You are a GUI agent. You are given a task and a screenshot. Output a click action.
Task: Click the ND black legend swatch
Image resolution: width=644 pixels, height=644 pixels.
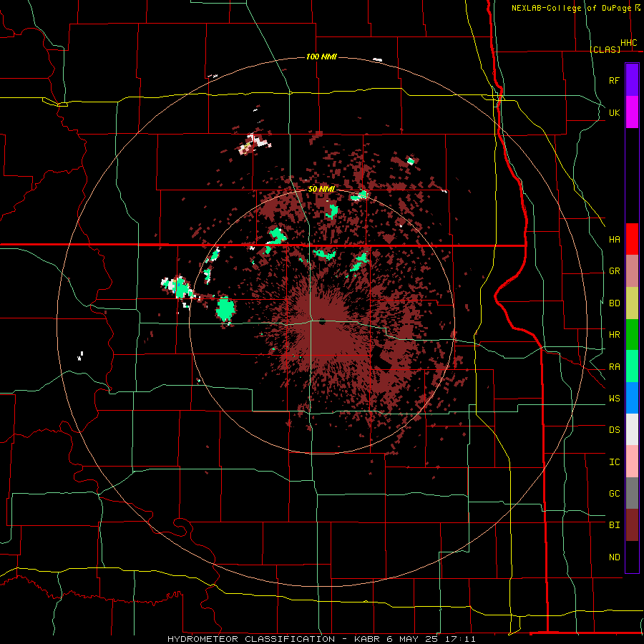[x=632, y=557]
